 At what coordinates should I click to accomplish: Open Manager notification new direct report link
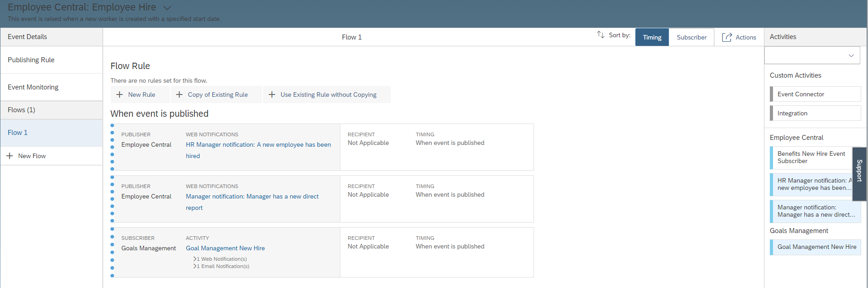[x=252, y=202]
